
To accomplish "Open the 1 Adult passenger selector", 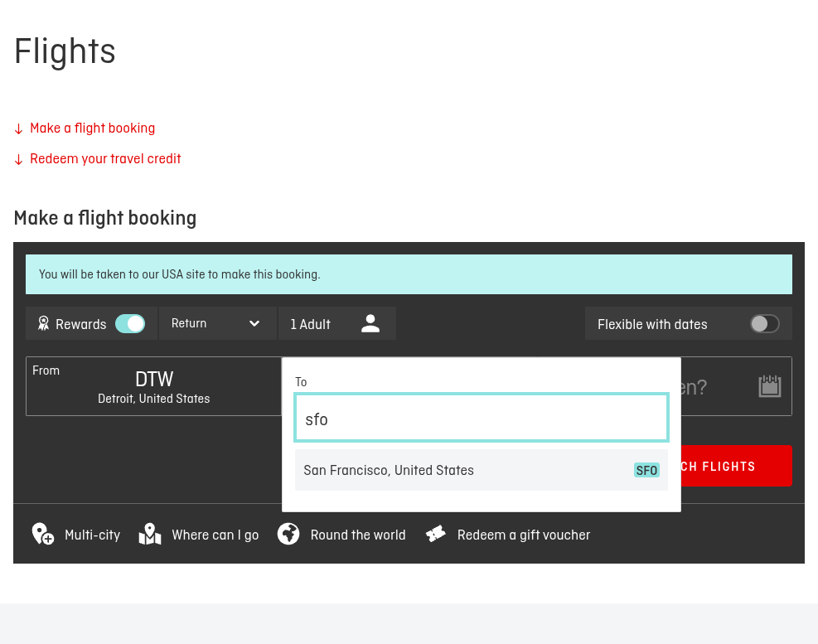I will click(x=337, y=323).
